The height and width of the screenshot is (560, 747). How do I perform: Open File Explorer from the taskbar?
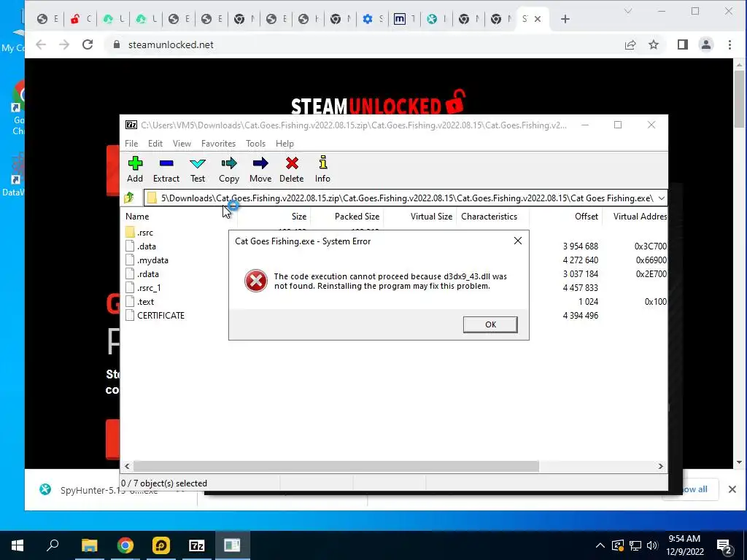click(89, 545)
